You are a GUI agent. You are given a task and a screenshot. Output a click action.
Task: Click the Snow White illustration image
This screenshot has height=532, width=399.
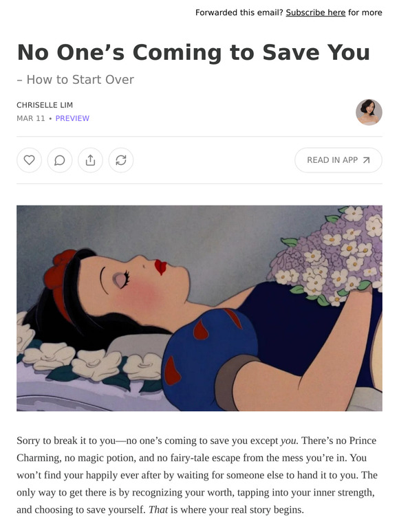(199, 308)
